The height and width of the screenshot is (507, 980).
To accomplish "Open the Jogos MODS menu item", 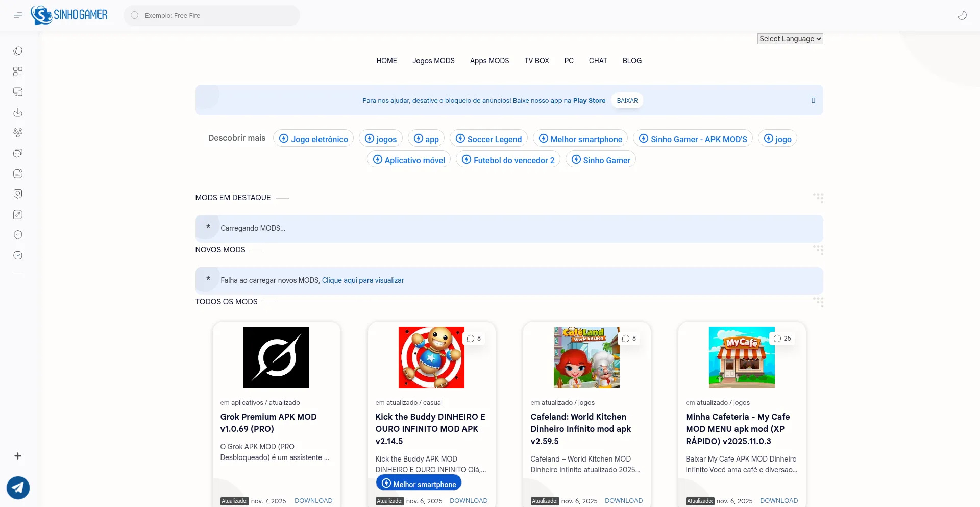I will 433,61.
